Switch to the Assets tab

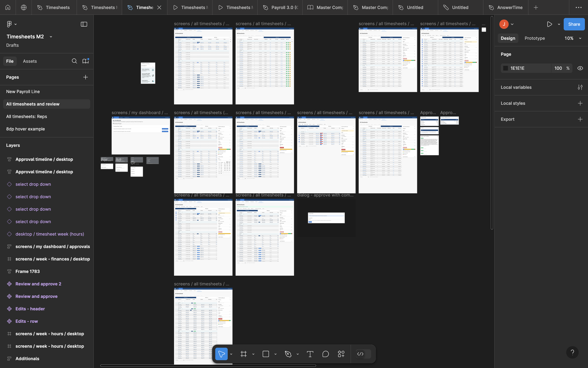30,61
